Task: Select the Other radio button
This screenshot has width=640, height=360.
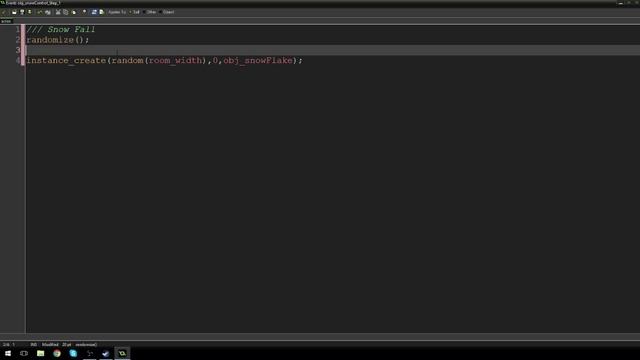Action: pos(149,12)
